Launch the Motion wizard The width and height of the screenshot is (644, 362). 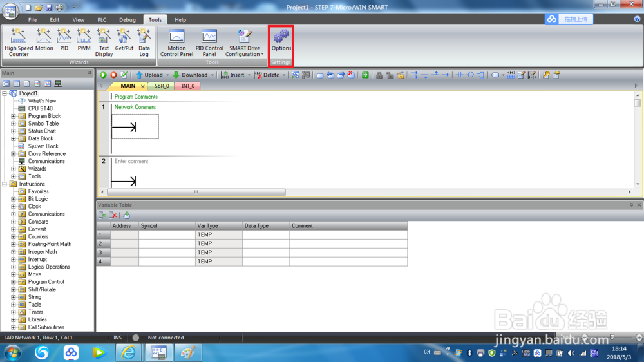[44, 40]
